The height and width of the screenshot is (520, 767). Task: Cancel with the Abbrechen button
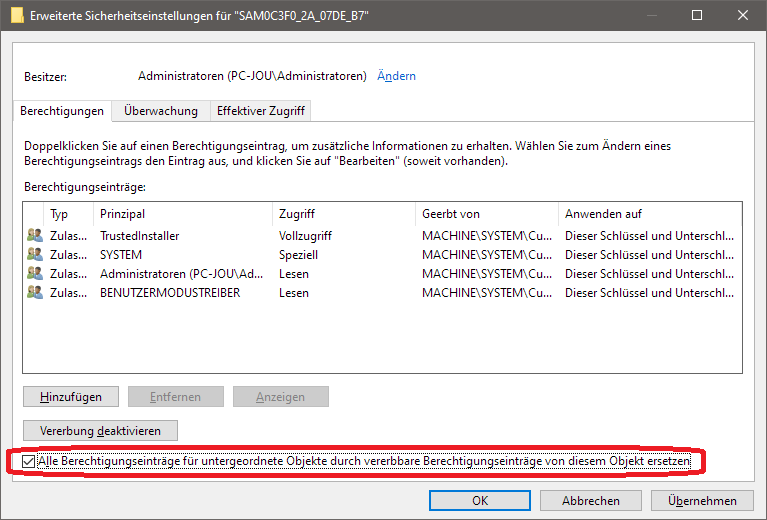coord(590,501)
